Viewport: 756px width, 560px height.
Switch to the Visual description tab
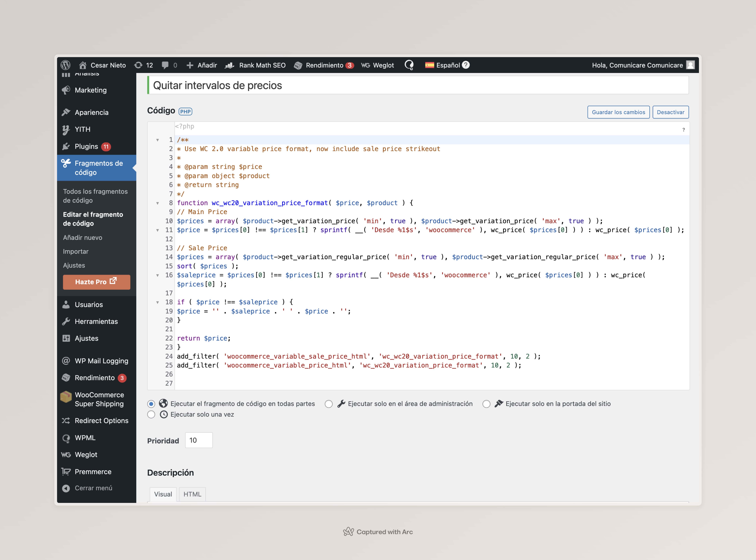pyautogui.click(x=163, y=494)
